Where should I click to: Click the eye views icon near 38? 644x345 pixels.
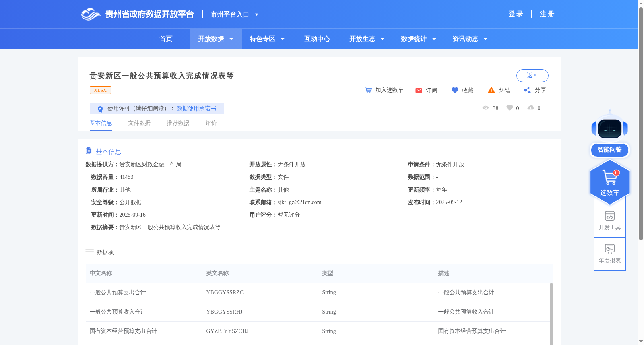tap(486, 108)
